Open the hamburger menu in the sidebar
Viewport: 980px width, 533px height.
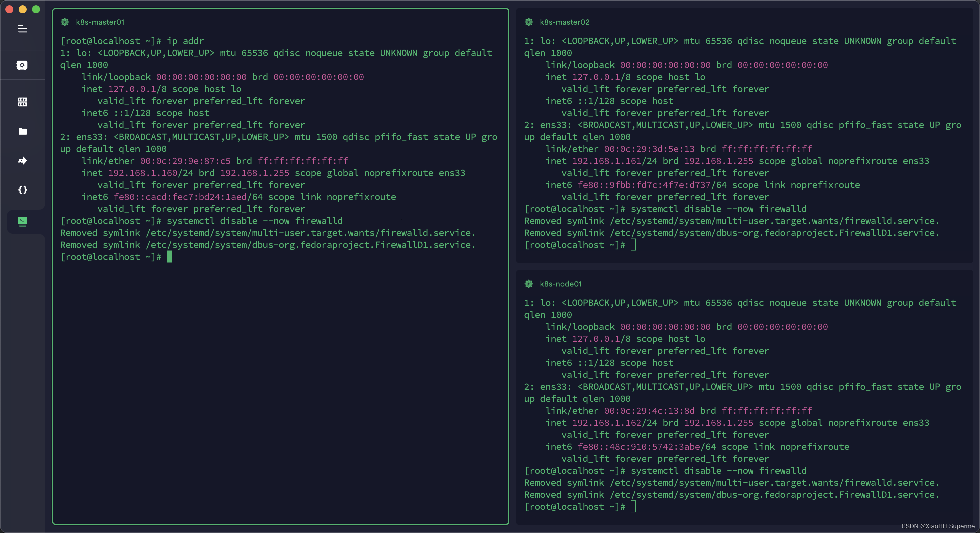(22, 29)
